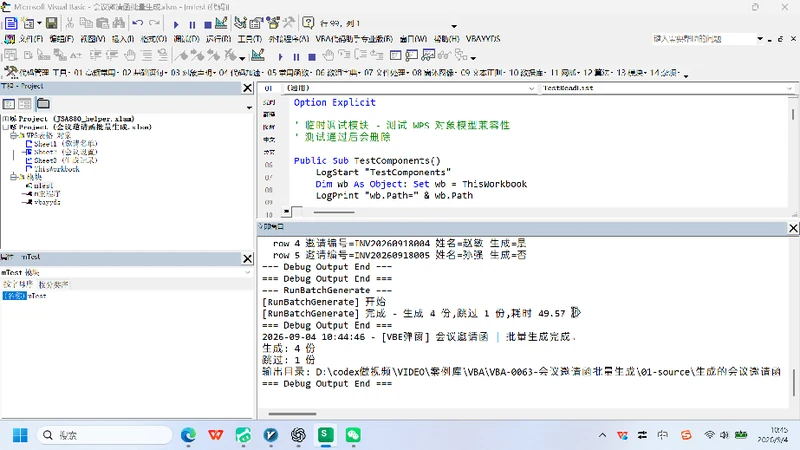Collapse the 会议邀请函批量生成.xlsm project node
This screenshot has width=800, height=450.
(6, 127)
